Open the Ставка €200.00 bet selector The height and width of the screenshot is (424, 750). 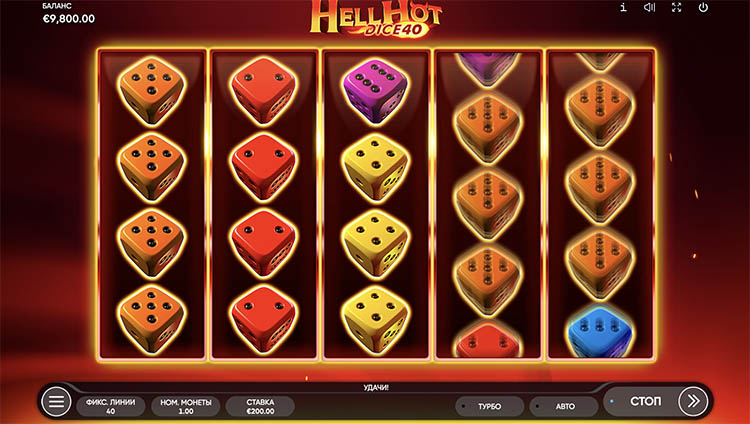[x=260, y=406]
